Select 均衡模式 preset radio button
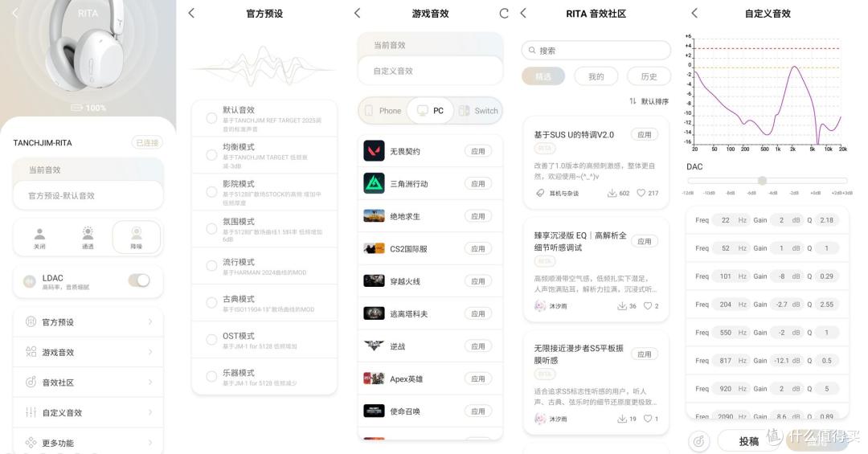 [x=211, y=155]
